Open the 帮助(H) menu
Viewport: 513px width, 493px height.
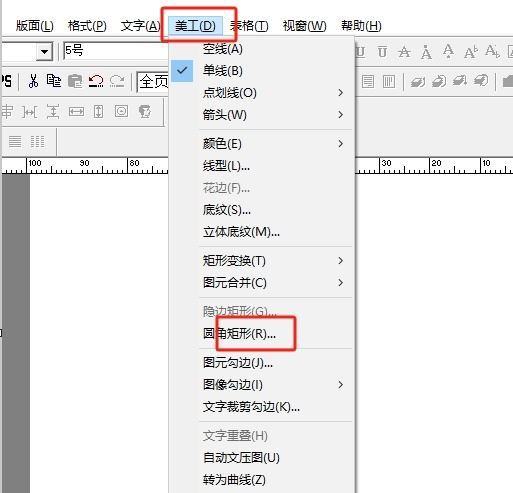point(361,26)
